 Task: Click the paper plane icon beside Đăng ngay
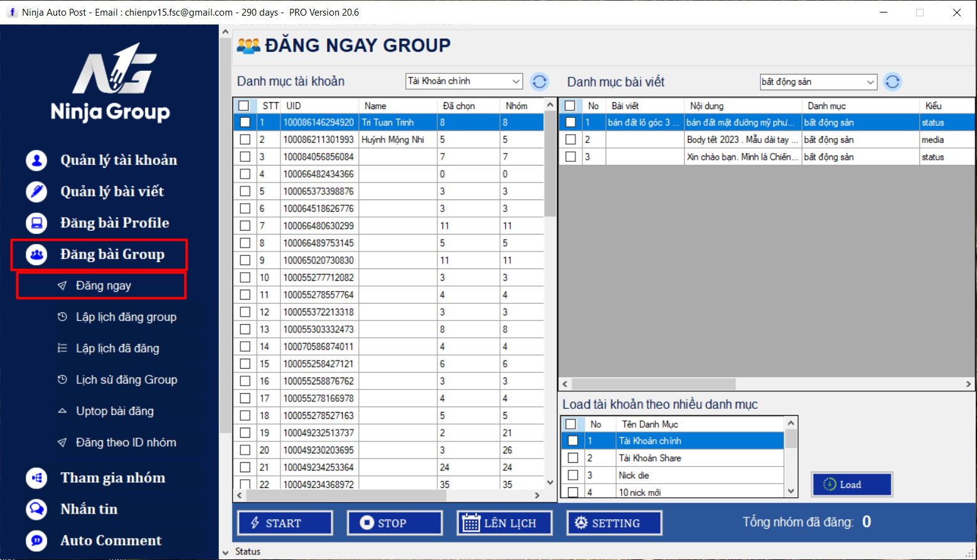pos(62,286)
